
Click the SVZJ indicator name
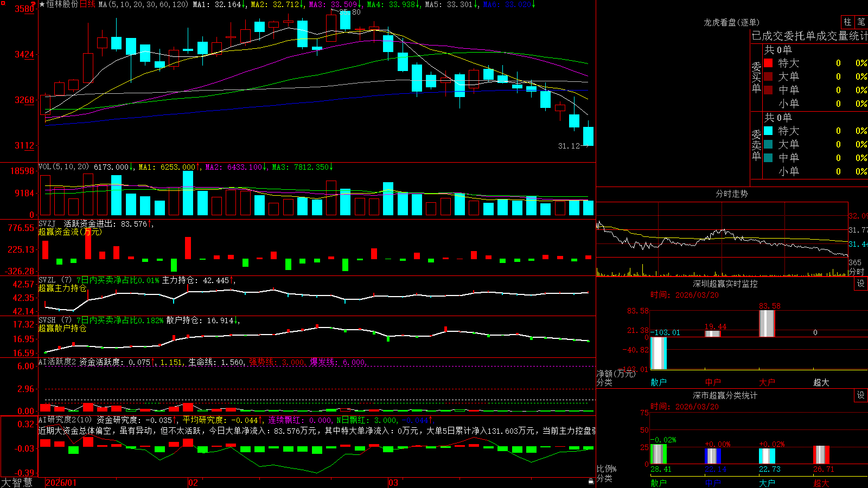click(47, 223)
